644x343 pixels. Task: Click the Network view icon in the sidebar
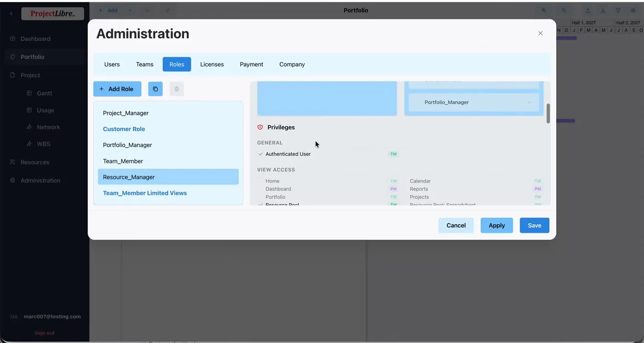[x=29, y=127]
